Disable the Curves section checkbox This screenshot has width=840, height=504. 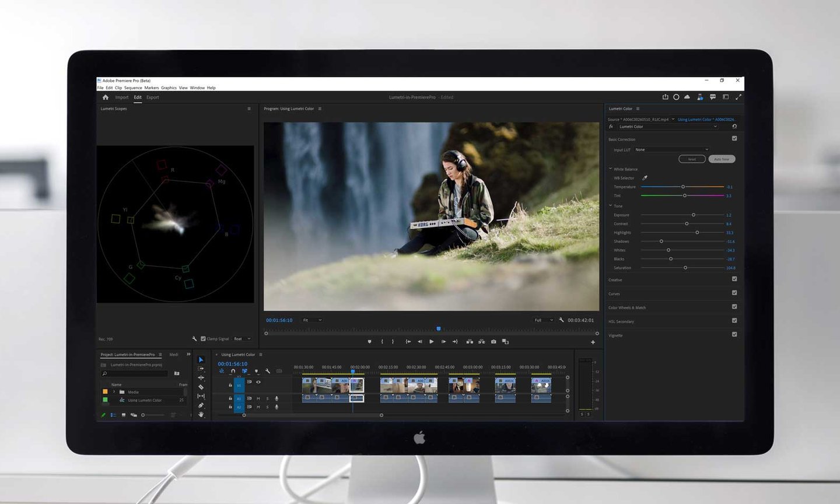(x=734, y=293)
